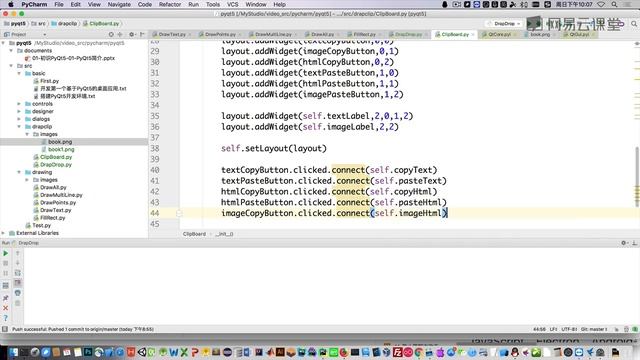Rerun DragDrop with the green play icon
Screen dimensions: 640x360
click(6, 253)
